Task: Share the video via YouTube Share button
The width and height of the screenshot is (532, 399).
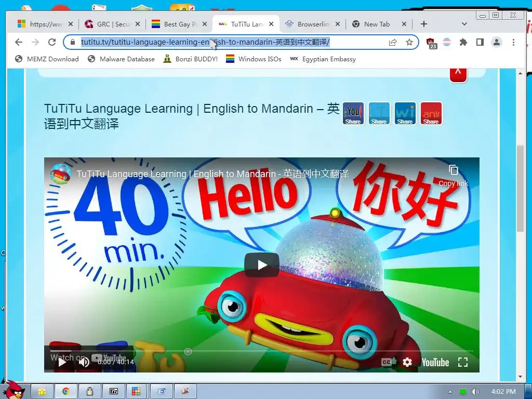Action: pos(353,113)
